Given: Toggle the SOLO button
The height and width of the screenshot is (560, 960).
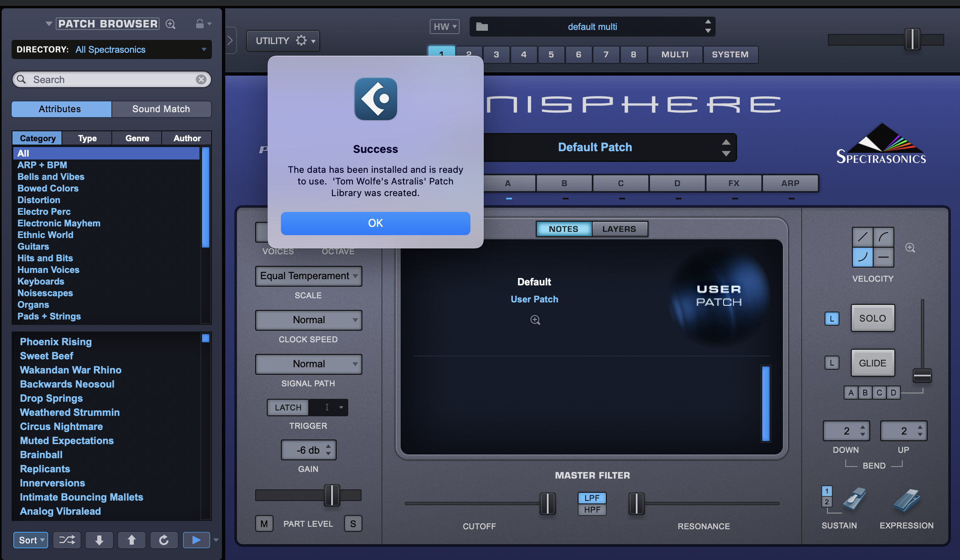Looking at the screenshot, I should tap(873, 318).
